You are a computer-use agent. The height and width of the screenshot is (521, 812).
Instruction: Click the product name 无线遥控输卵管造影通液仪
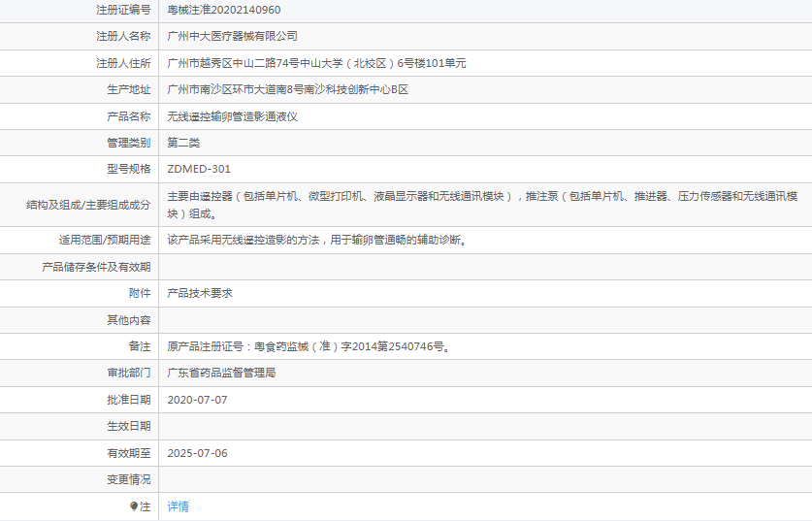tap(233, 116)
